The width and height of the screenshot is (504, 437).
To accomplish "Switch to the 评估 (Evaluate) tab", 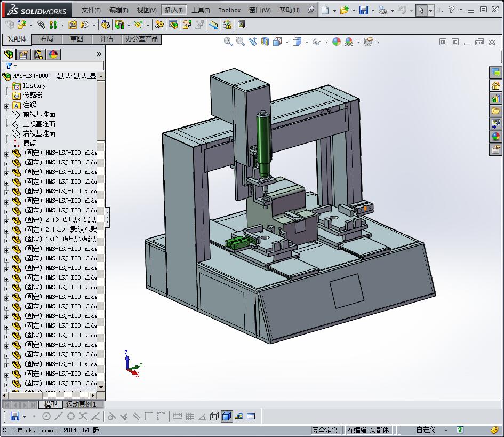I will click(x=107, y=39).
